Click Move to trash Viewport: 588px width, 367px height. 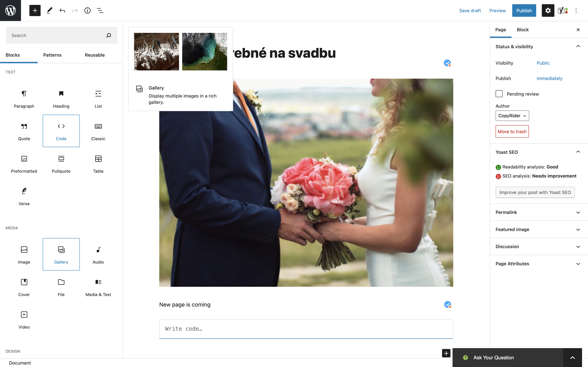512,131
